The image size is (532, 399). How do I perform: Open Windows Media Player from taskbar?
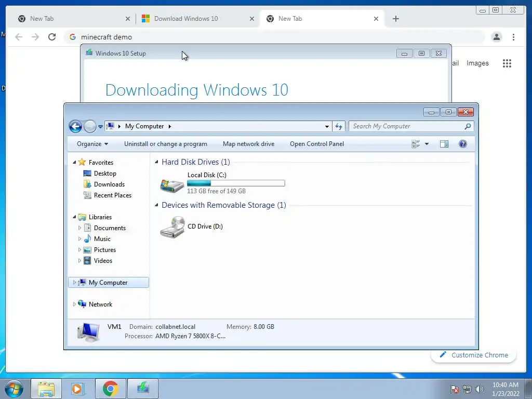(x=78, y=389)
